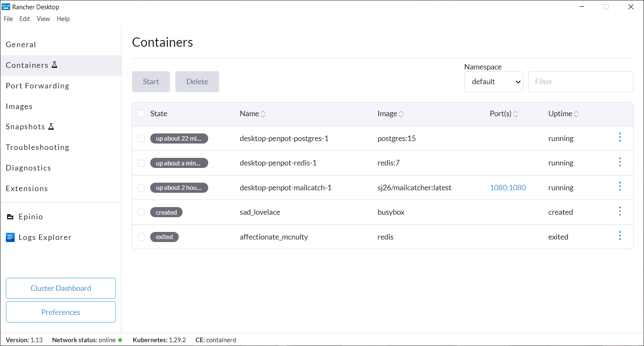This screenshot has width=644, height=346.
Task: Click the Epinio extension icon
Action: pyautogui.click(x=11, y=217)
